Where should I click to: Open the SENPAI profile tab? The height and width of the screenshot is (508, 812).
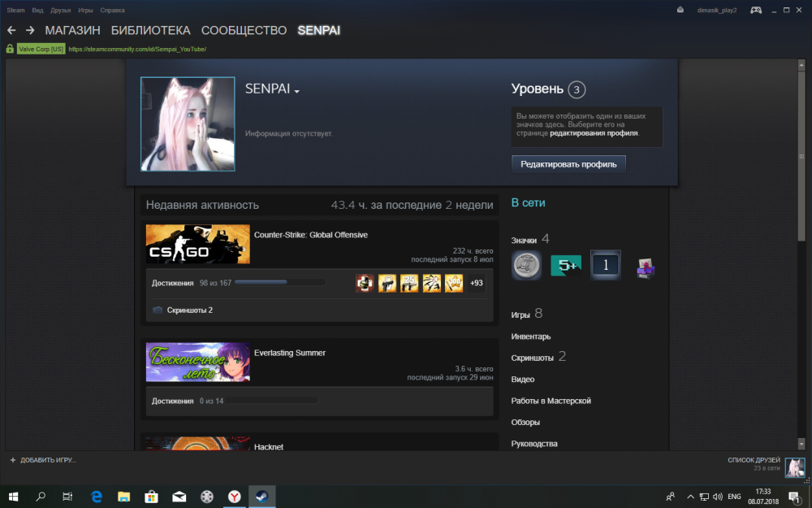[x=319, y=31]
